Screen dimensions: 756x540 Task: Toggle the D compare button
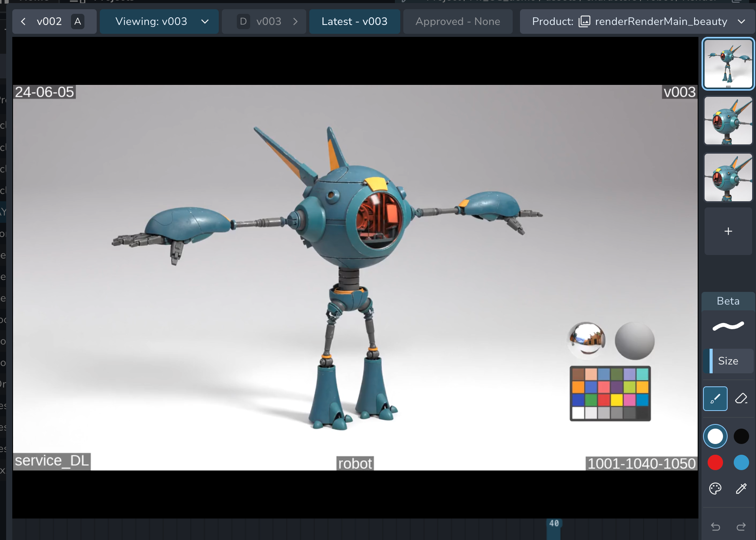click(x=243, y=22)
